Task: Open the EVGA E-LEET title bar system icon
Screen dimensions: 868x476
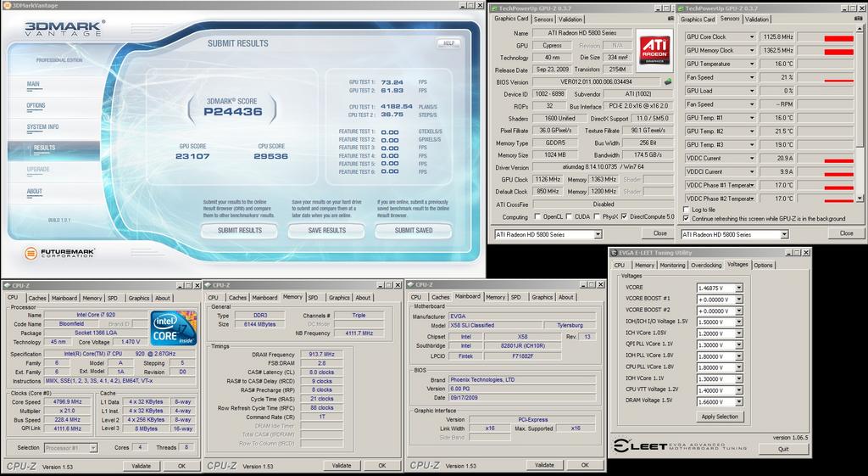Action: (x=614, y=253)
